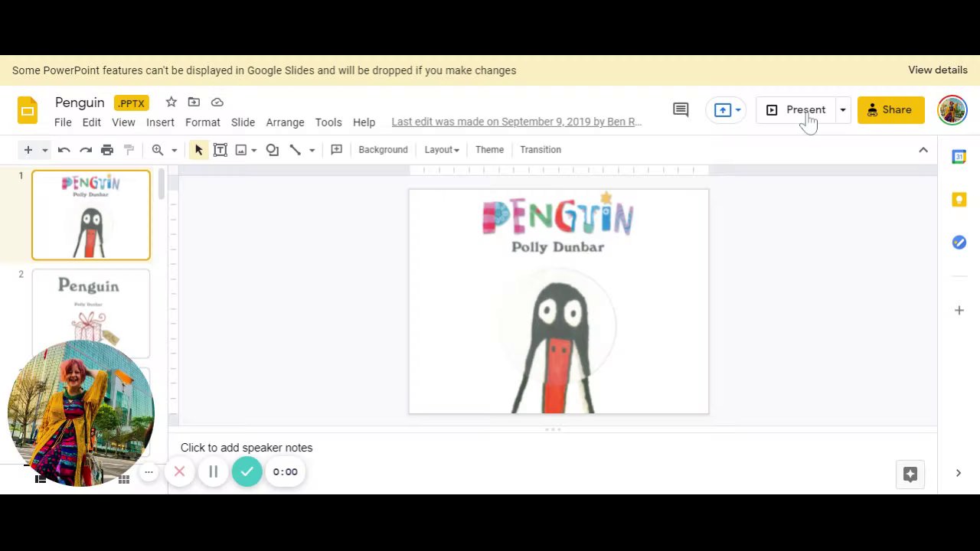Open Google Keep side panel

click(959, 200)
